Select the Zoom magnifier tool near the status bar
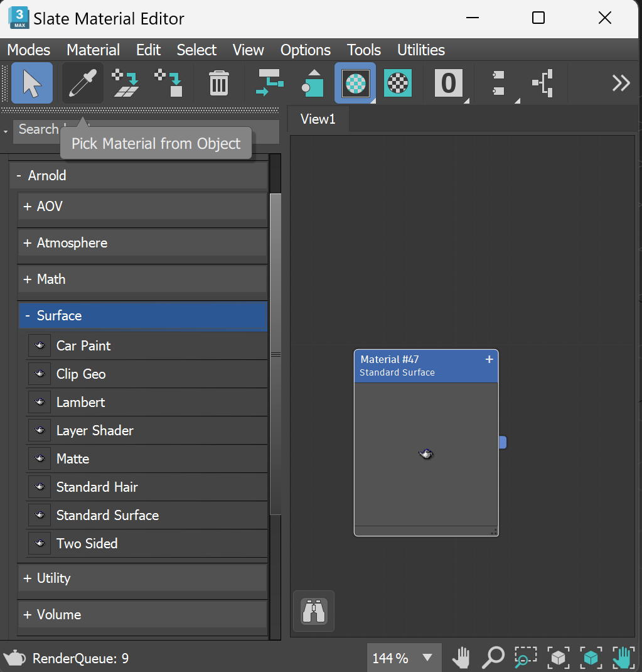 tap(493, 658)
